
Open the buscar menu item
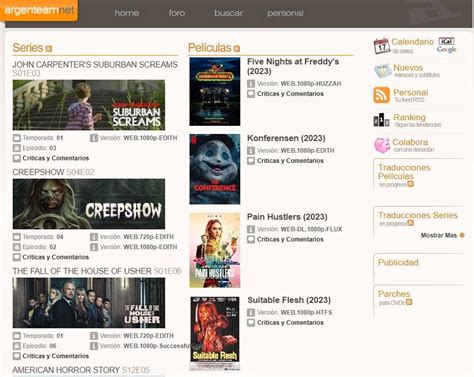pos(228,13)
